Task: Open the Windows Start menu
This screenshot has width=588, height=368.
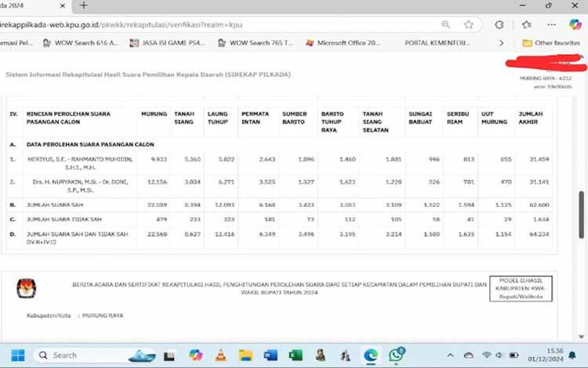Action: tap(17, 355)
